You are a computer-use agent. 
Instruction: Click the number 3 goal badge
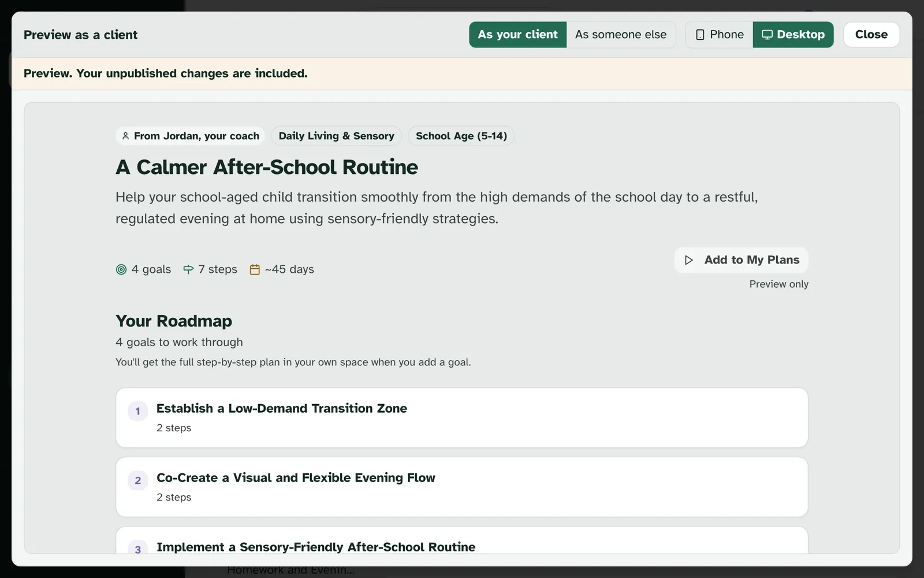(137, 549)
